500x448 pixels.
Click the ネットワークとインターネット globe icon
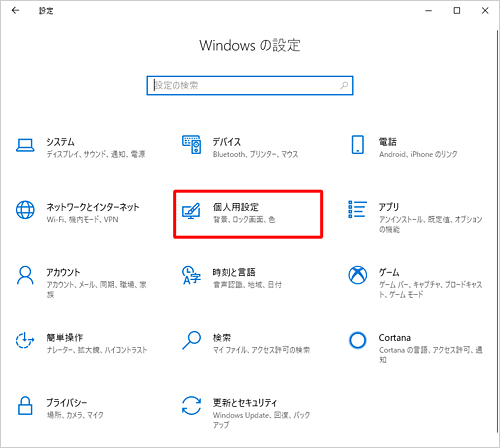point(25,210)
